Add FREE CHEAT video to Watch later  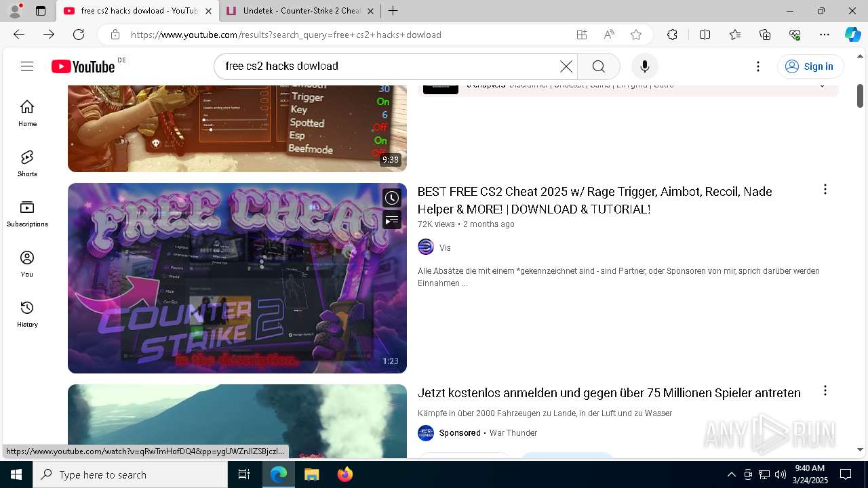(x=391, y=198)
